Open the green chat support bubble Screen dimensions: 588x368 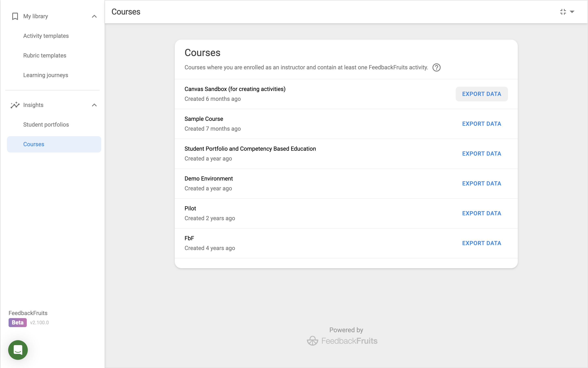click(18, 350)
